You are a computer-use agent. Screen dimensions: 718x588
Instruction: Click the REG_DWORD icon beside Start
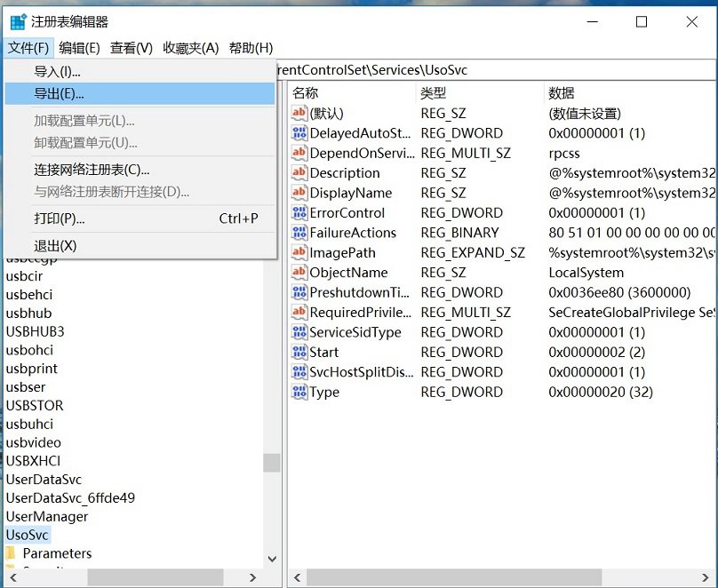point(300,352)
